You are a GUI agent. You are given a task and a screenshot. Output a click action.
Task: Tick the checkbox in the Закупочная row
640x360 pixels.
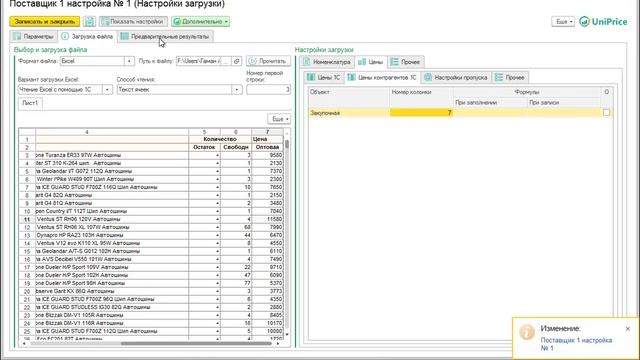606,113
